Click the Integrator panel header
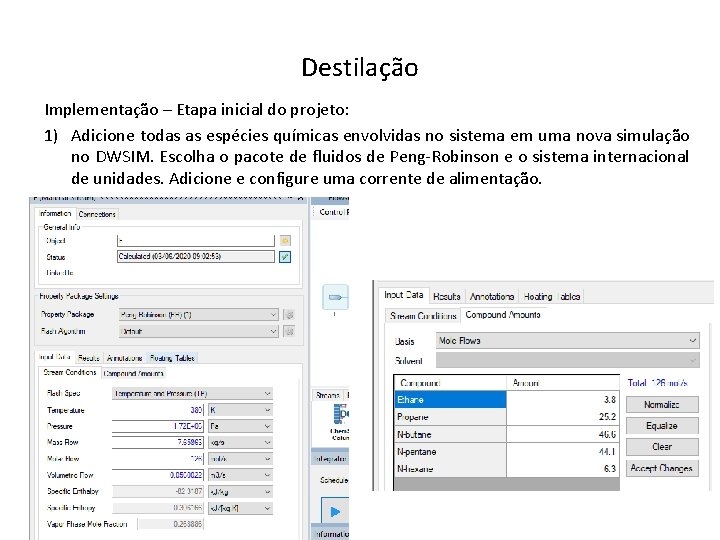The width and height of the screenshot is (720, 540). point(330,459)
